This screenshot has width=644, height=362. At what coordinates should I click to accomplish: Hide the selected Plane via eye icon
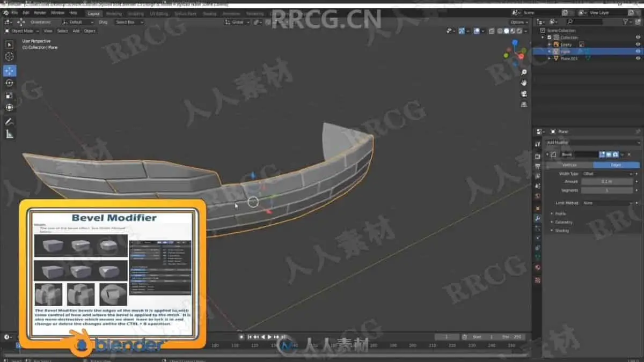pos(638,51)
